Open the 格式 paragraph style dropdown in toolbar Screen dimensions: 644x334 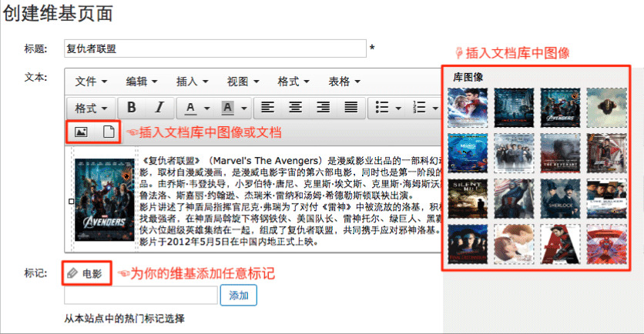91,108
